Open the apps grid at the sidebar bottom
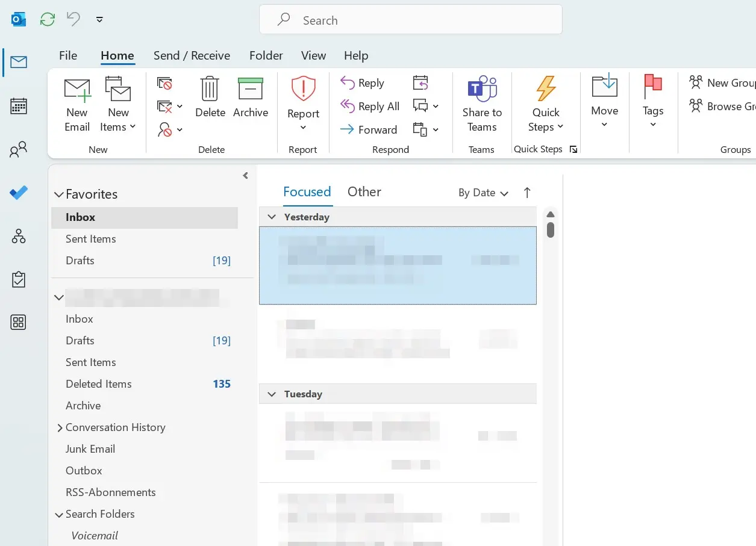 click(18, 322)
